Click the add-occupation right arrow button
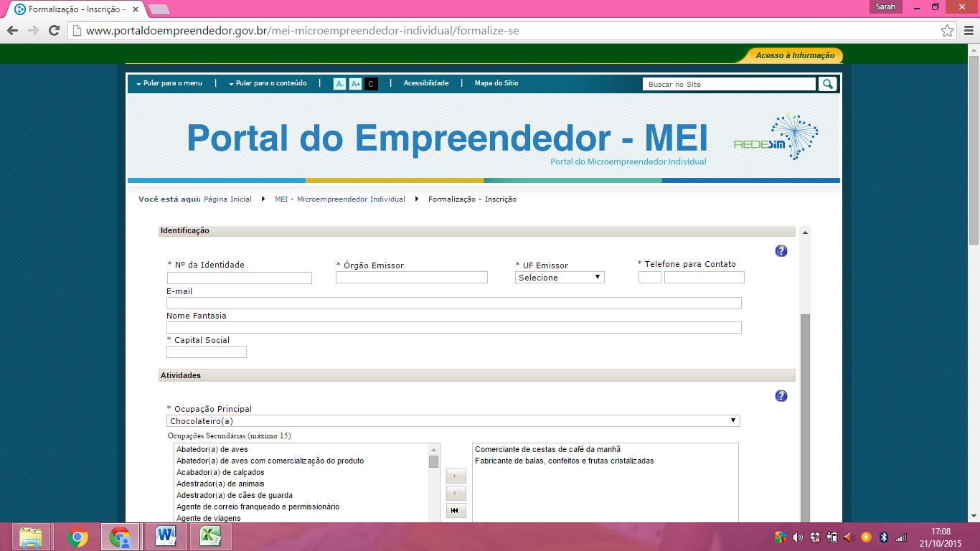The width and height of the screenshot is (980, 551). 456,476
